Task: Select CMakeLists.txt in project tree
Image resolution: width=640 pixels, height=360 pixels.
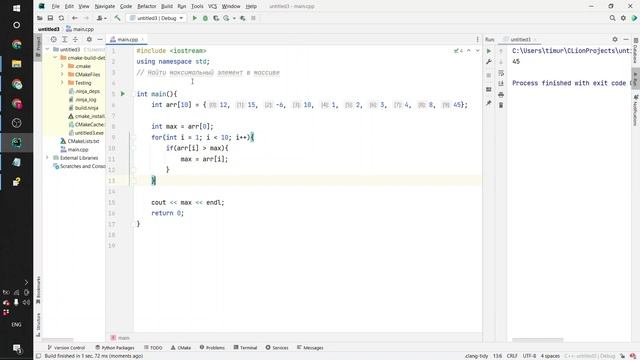Action: click(x=80, y=141)
